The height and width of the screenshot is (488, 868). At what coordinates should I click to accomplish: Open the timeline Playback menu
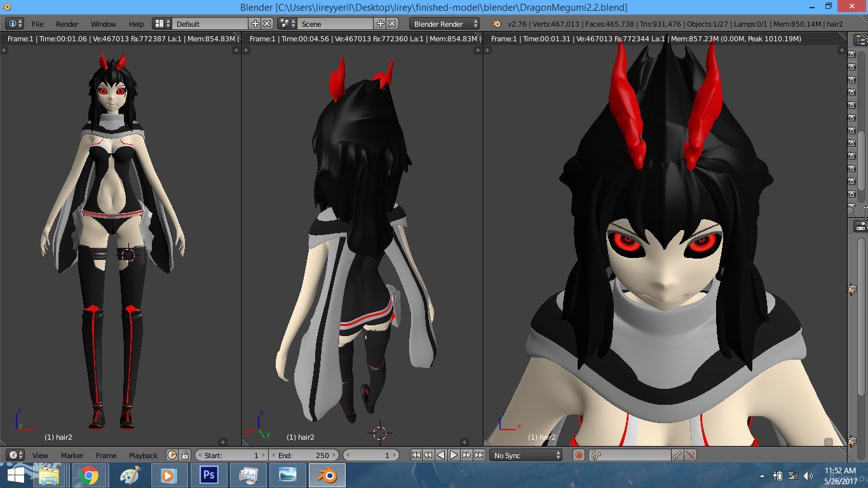(143, 455)
